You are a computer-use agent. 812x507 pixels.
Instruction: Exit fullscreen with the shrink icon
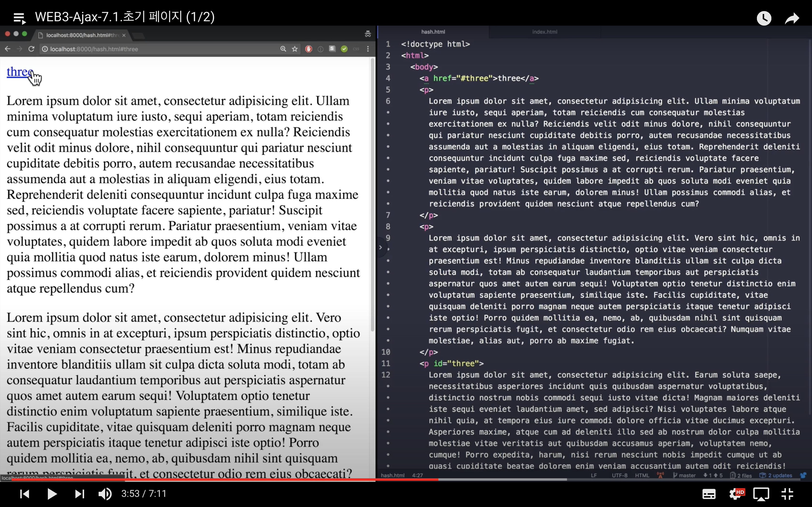pos(787,493)
